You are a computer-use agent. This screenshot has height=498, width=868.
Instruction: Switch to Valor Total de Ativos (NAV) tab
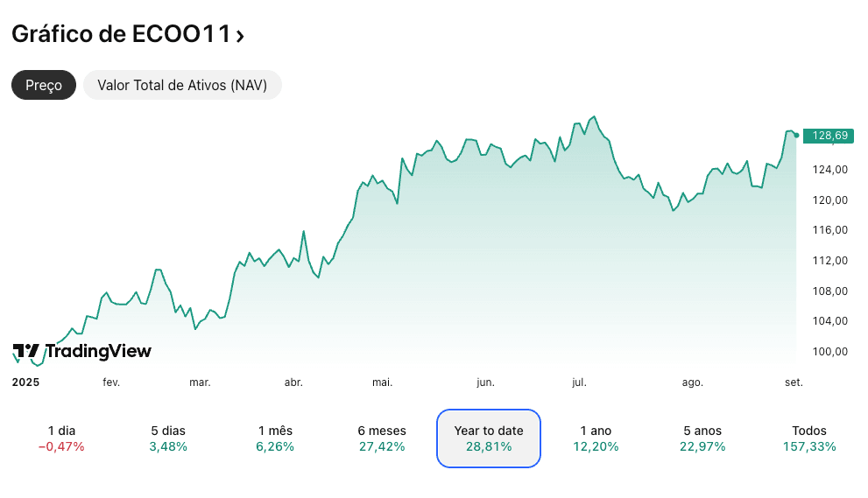click(182, 85)
